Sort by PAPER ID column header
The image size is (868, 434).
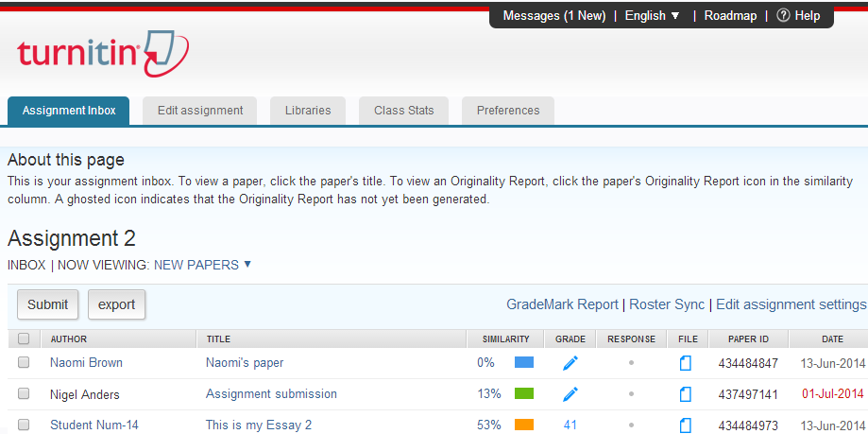(748, 339)
